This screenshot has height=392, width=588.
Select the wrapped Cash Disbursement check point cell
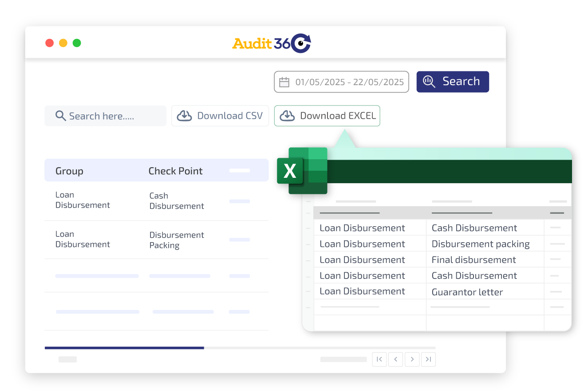(177, 201)
